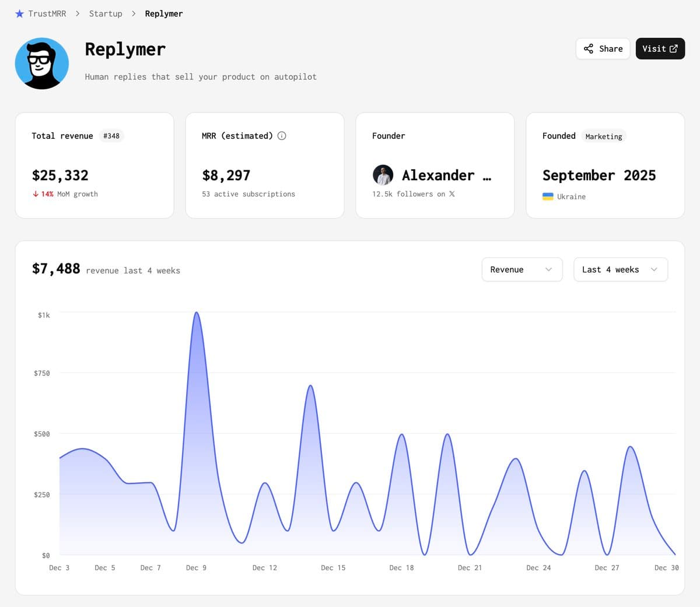The height and width of the screenshot is (607, 700).
Task: Click the $250 y-axis label
Action: 42,495
